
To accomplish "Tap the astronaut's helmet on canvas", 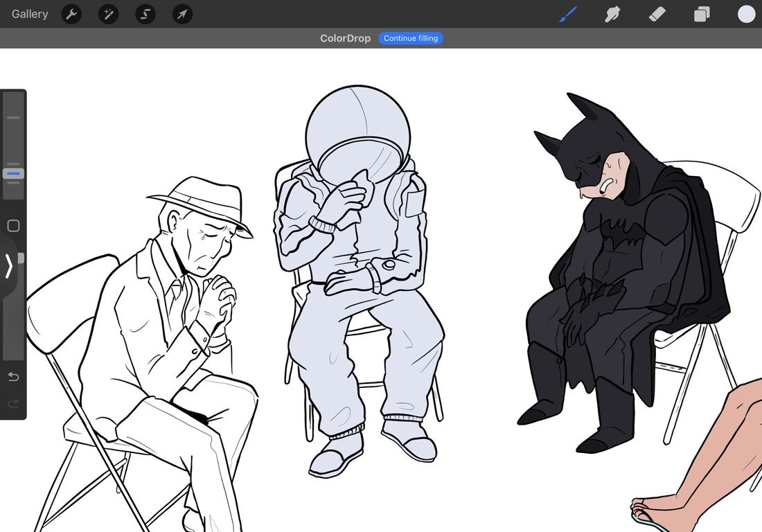I will coord(358,134).
